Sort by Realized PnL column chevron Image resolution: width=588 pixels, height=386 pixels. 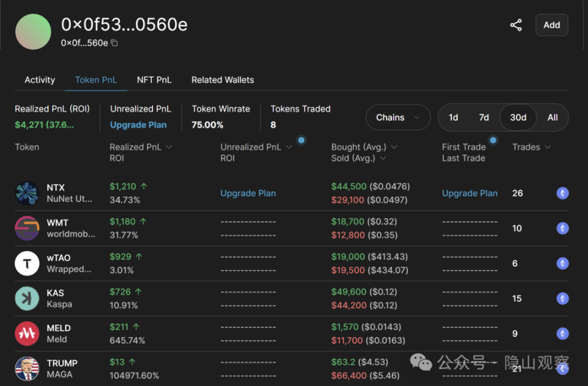pos(169,147)
